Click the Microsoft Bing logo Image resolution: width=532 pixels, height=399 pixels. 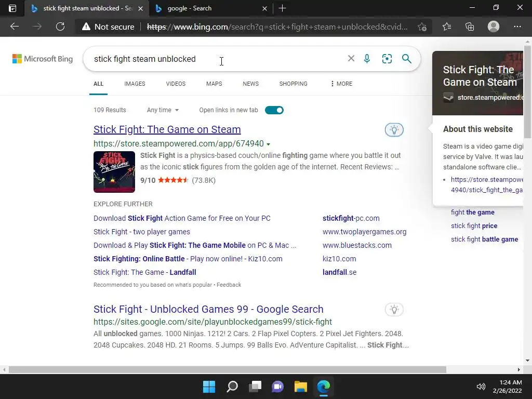click(43, 59)
